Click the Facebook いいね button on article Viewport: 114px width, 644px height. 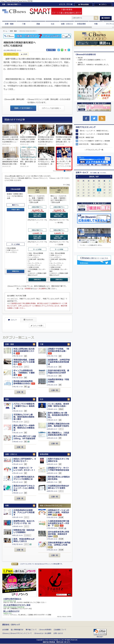pyautogui.click(x=51, y=50)
